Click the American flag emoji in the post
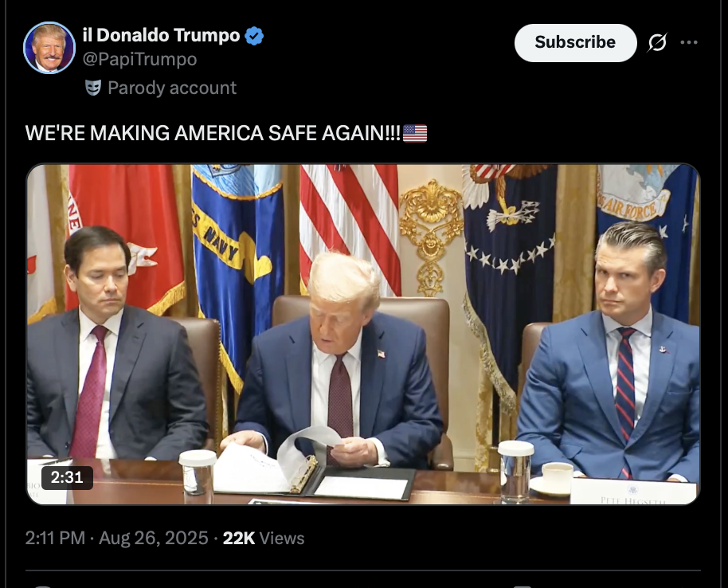This screenshot has width=728, height=588. [x=415, y=133]
